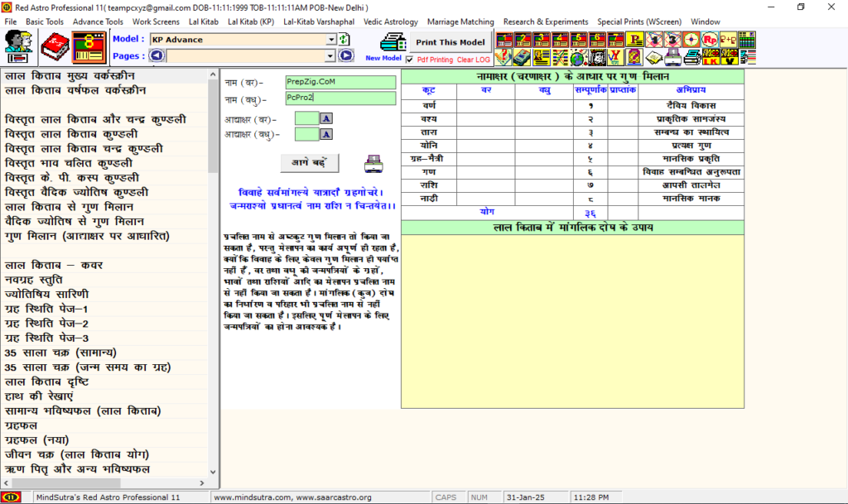Viewport: 848px width, 504px height.
Task: Click the yellow P icon
Action: (x=635, y=40)
